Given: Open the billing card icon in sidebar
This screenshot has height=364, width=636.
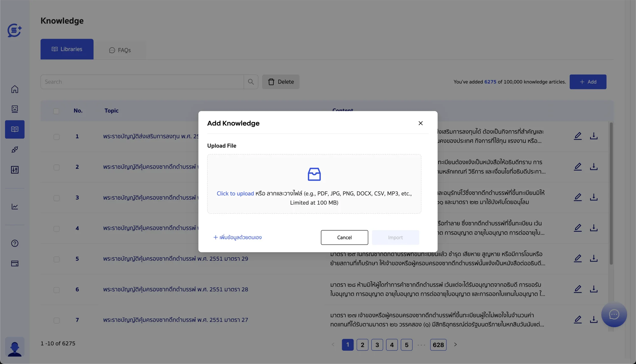Looking at the screenshot, I should [15, 263].
